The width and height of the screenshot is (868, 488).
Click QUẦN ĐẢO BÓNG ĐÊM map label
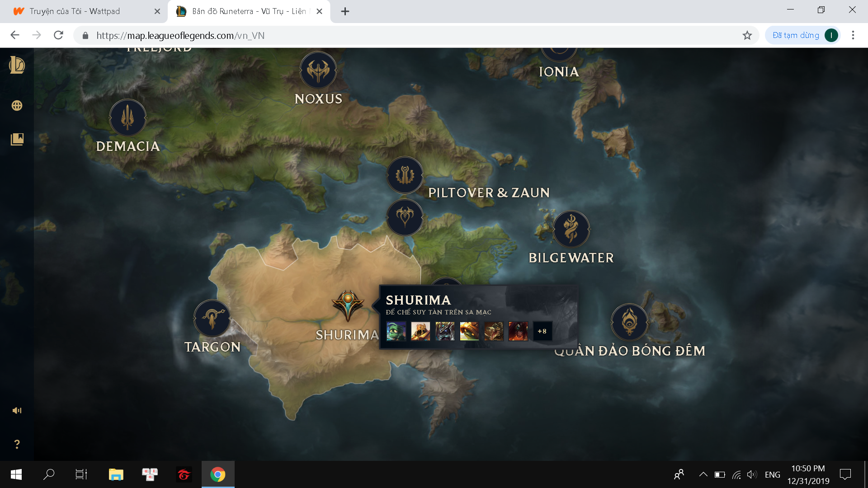pos(630,351)
